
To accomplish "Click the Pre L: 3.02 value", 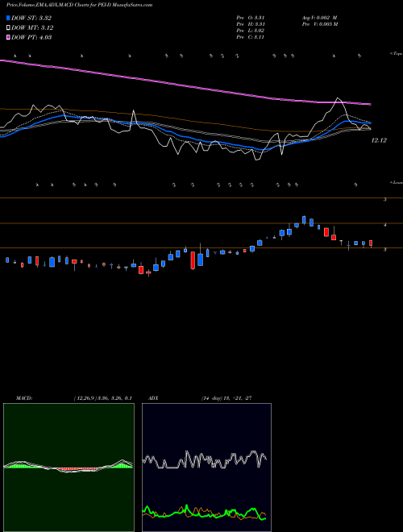I will (x=251, y=31).
